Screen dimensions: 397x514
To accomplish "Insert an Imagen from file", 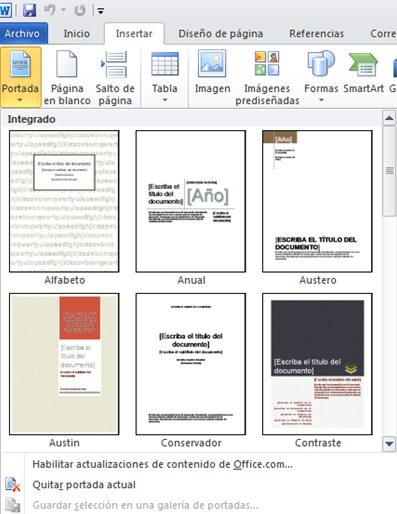I will tap(212, 72).
